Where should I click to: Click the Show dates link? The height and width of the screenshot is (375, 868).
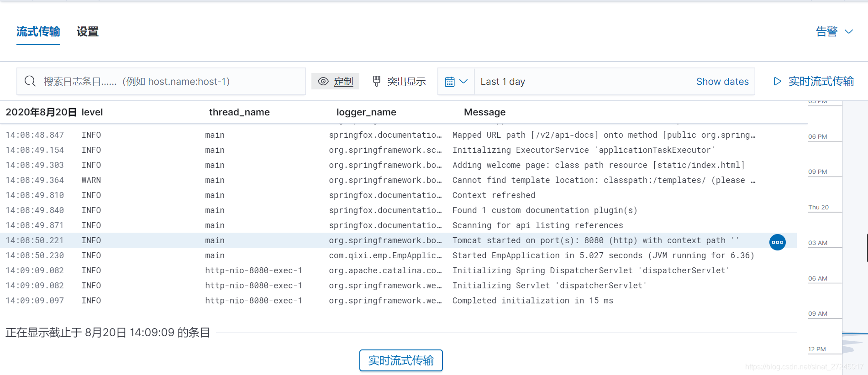point(722,81)
